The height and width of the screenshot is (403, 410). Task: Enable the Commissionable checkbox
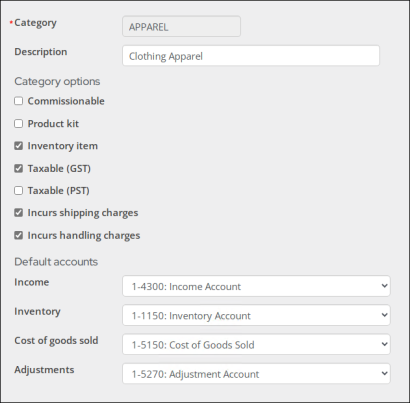click(x=19, y=101)
